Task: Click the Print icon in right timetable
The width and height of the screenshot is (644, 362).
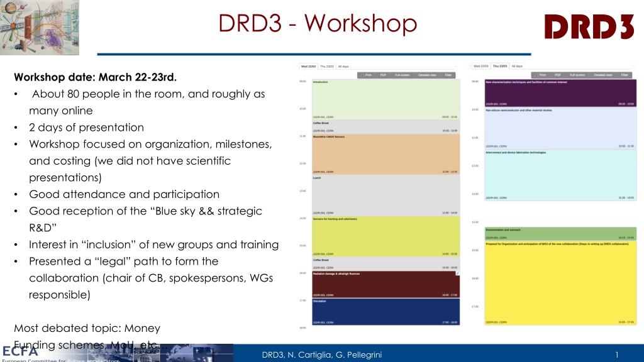Action: coord(539,75)
